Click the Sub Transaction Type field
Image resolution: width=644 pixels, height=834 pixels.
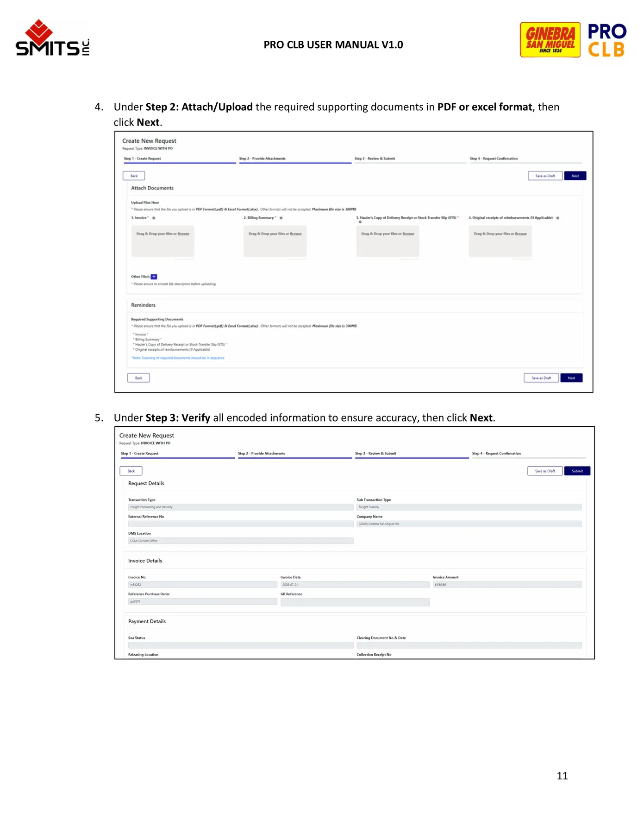click(x=469, y=507)
